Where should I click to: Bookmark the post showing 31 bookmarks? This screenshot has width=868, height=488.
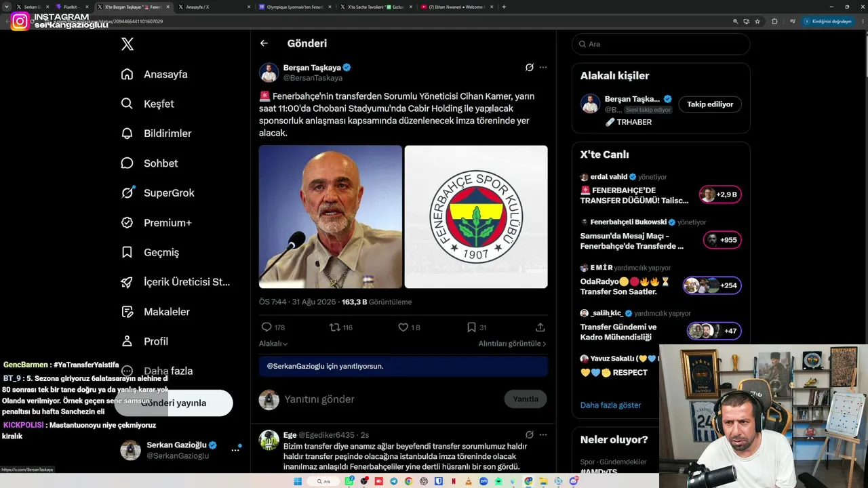point(471,327)
